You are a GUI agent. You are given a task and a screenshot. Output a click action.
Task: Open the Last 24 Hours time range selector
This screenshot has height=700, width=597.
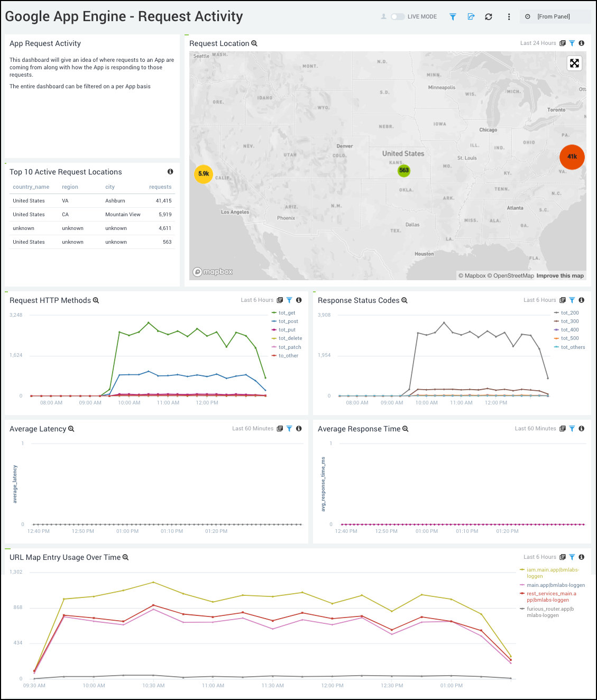click(x=538, y=43)
